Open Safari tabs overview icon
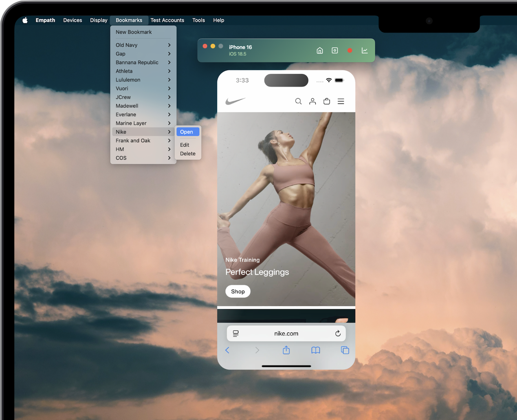Screen dimensions: 517x420 click(345, 350)
